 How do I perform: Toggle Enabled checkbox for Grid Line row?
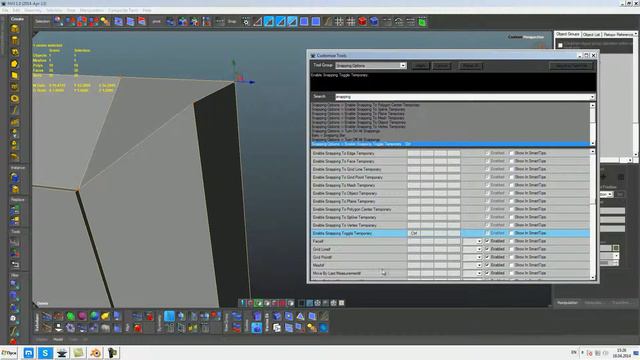487,249
